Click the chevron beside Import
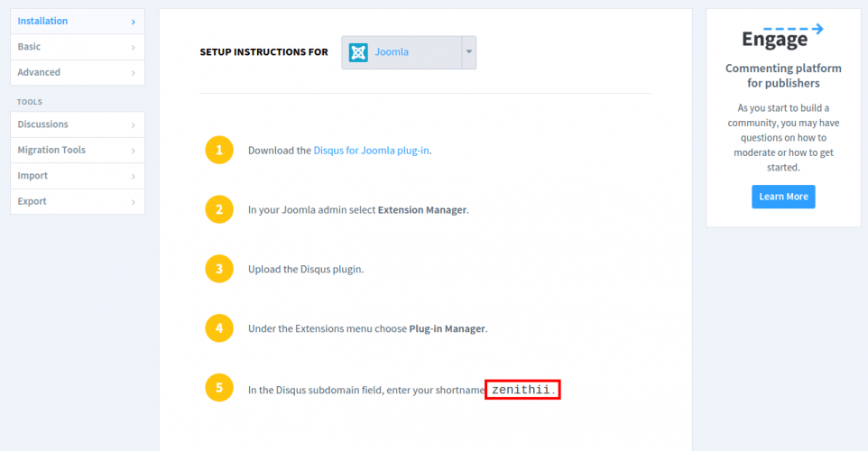 (134, 177)
